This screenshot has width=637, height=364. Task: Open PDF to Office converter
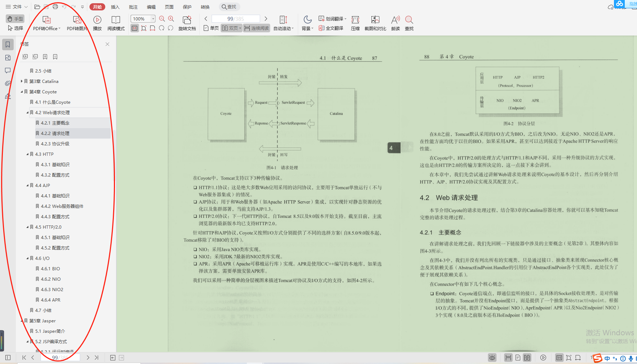(x=47, y=23)
